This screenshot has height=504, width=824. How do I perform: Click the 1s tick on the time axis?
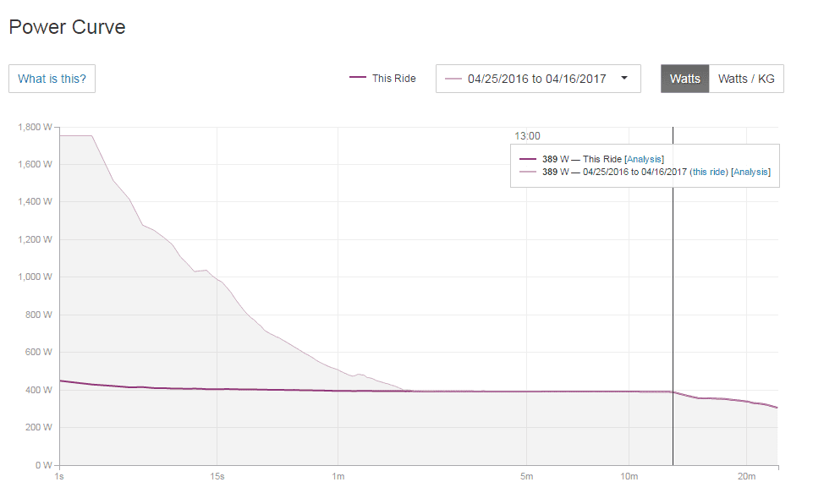click(x=59, y=477)
